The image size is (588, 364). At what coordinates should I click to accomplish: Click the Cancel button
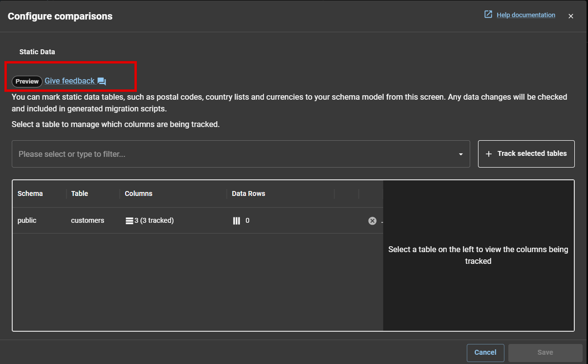click(485, 352)
